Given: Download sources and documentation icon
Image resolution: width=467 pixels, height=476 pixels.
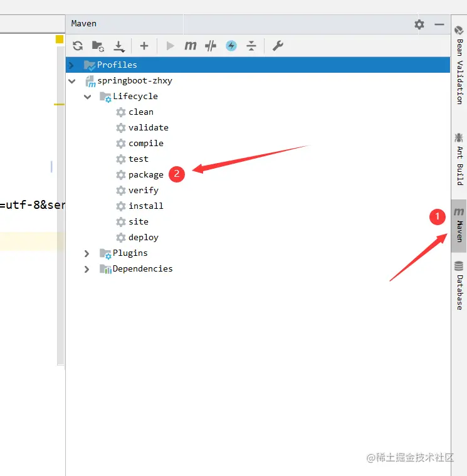Looking at the screenshot, I should (x=119, y=46).
